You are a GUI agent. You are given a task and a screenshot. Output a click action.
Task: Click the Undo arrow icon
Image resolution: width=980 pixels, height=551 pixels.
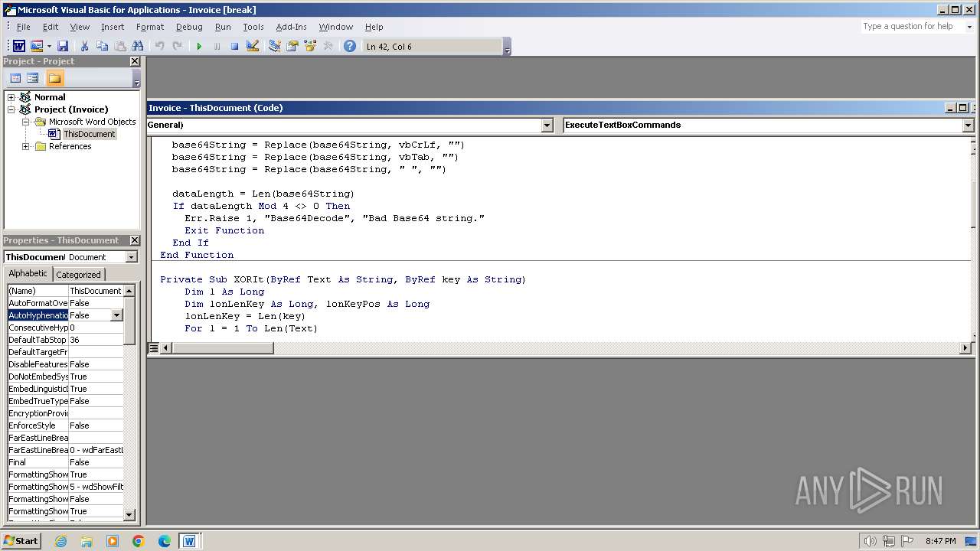click(159, 47)
